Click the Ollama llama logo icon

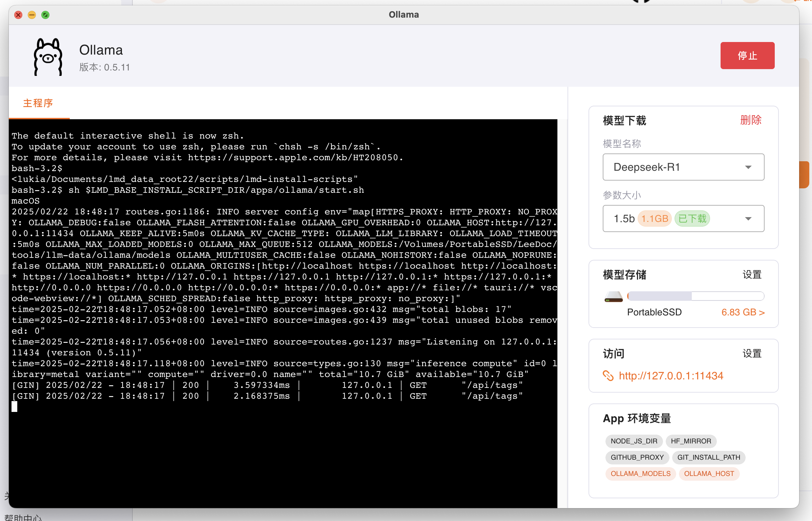(x=48, y=57)
